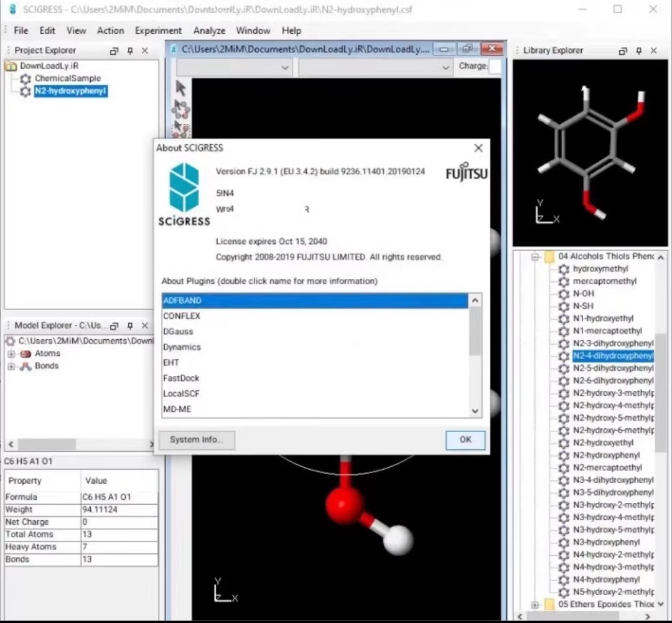Screen dimensions: 672x623
Task: Select the MD-ME plugin entry
Action: 315,409
